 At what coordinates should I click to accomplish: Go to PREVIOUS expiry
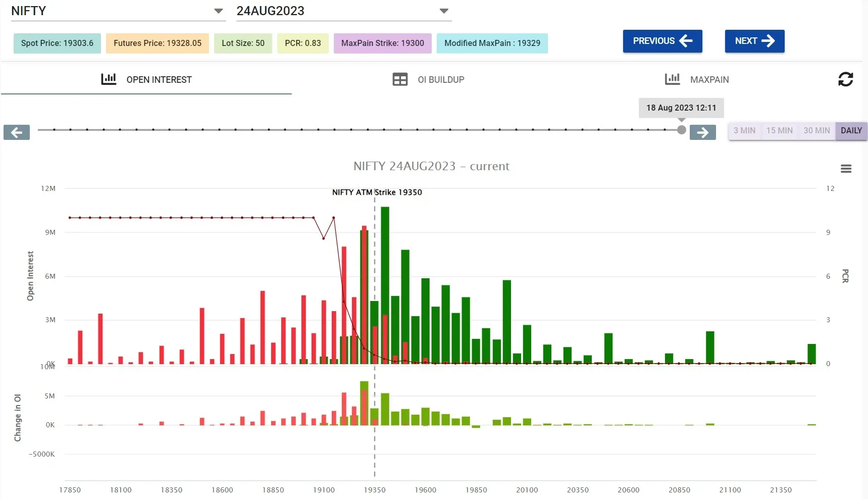click(x=662, y=41)
